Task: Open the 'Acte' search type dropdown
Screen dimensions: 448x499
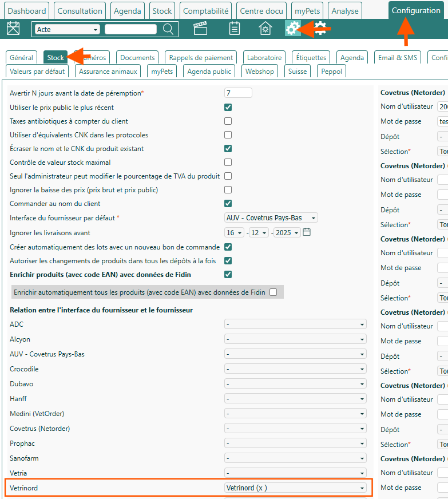Action: tap(67, 29)
